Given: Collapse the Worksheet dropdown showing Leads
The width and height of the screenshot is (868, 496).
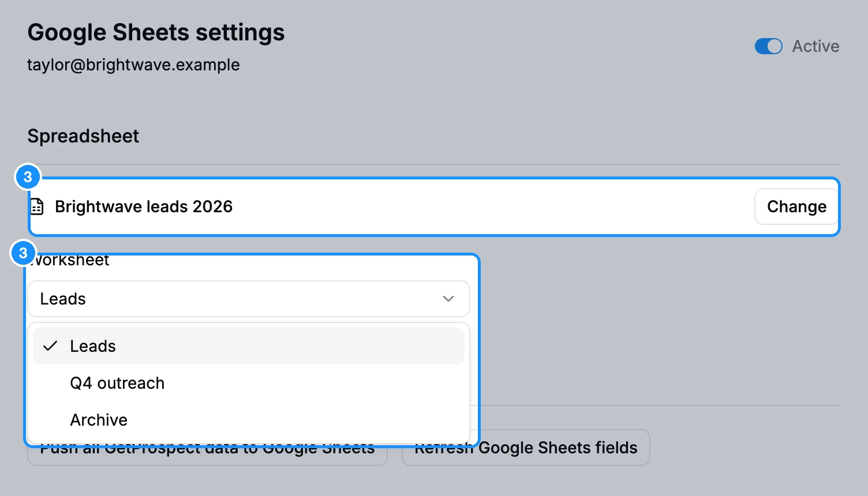Looking at the screenshot, I should pyautogui.click(x=249, y=299).
